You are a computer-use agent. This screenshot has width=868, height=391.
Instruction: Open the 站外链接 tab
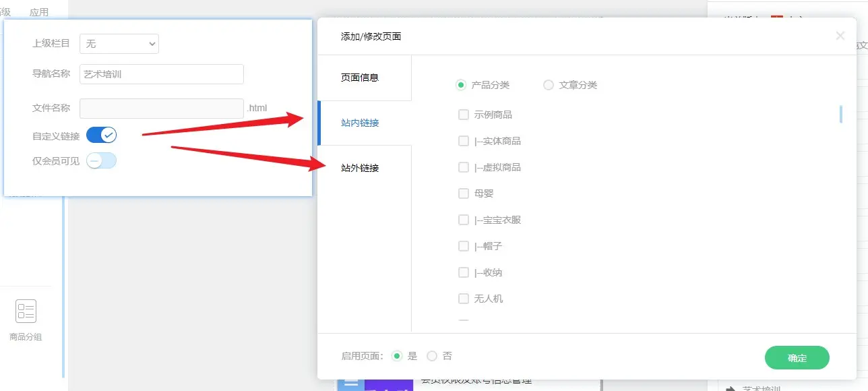coord(364,168)
